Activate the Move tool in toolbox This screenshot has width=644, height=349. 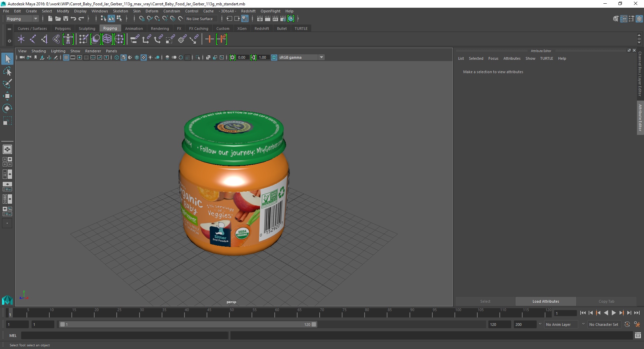pos(7,96)
